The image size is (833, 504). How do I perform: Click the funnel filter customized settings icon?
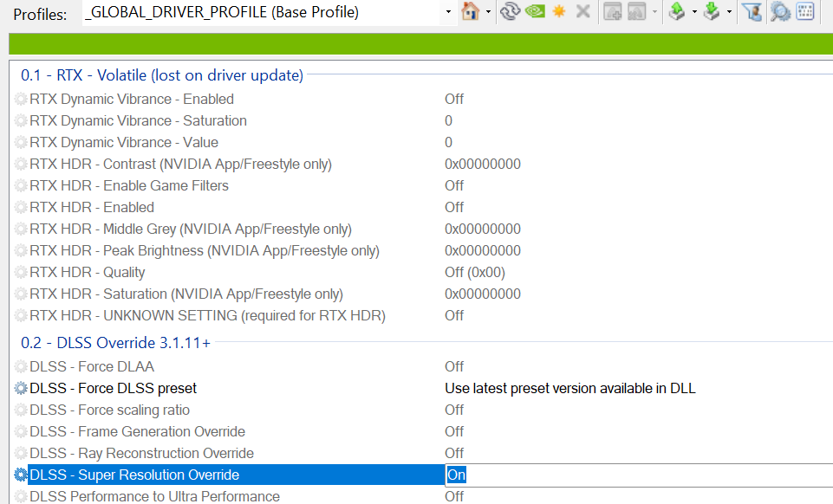coord(752,11)
